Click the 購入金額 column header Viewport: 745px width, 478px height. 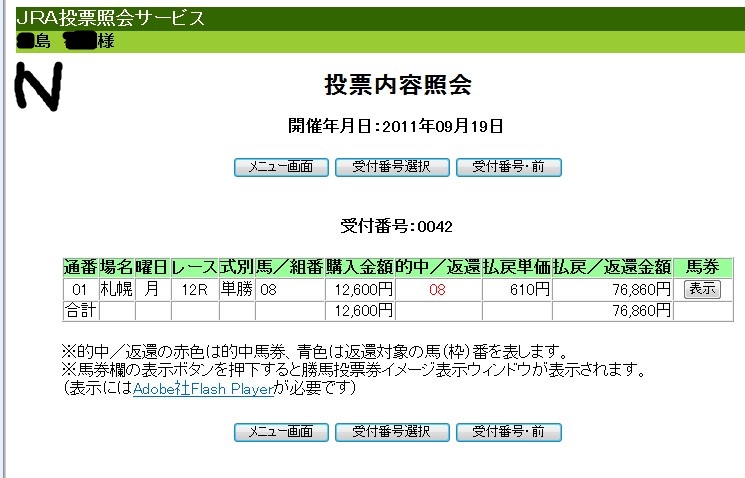tap(360, 268)
